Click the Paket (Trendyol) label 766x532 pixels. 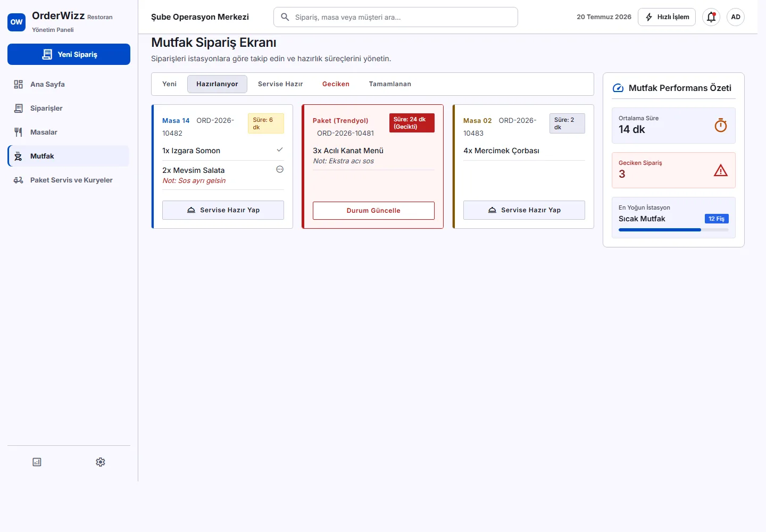[x=340, y=121]
